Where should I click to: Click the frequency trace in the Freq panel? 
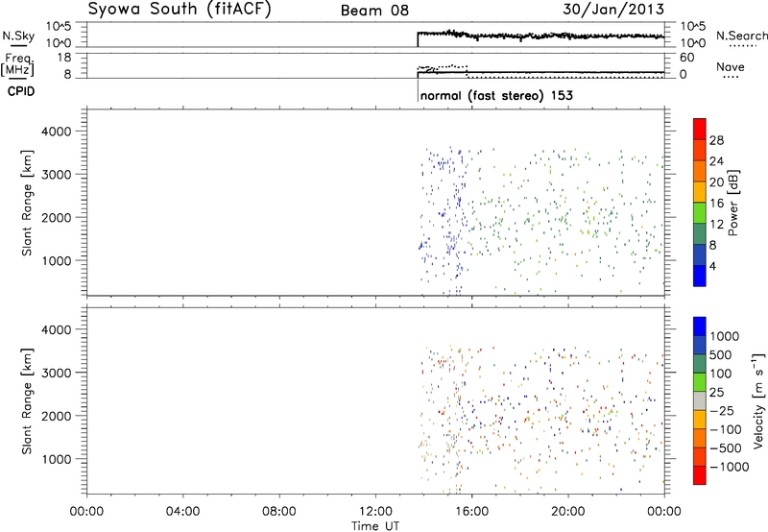point(540,72)
